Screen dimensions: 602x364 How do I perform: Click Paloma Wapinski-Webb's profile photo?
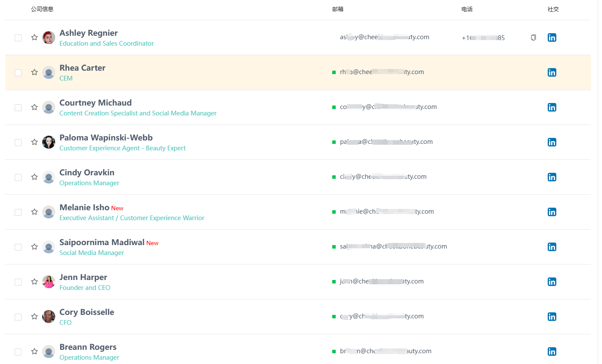49,142
